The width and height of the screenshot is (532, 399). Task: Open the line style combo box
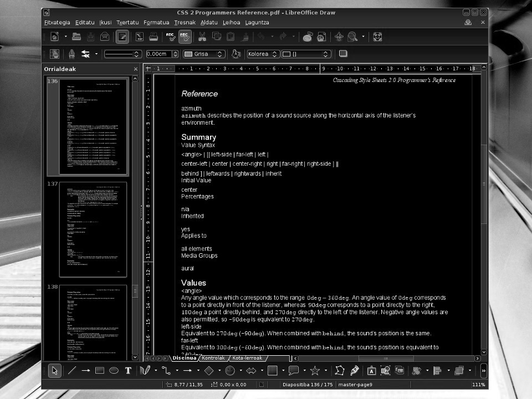(x=122, y=54)
